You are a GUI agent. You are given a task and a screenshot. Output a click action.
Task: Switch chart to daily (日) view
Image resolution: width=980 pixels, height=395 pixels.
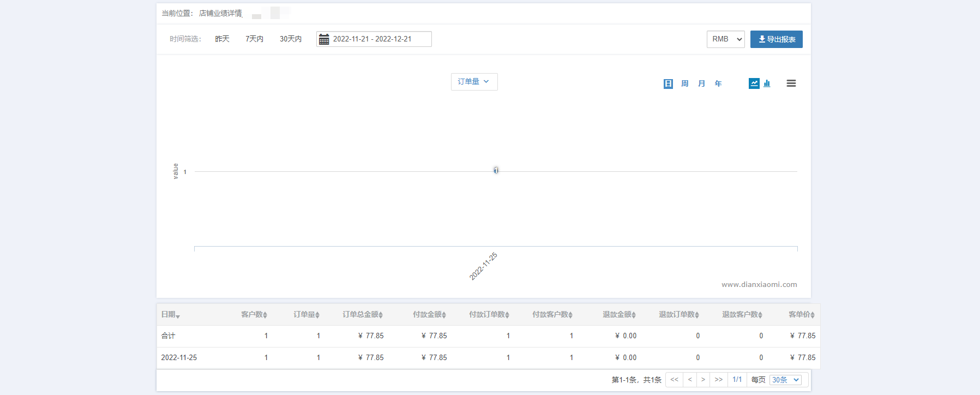[x=668, y=83]
